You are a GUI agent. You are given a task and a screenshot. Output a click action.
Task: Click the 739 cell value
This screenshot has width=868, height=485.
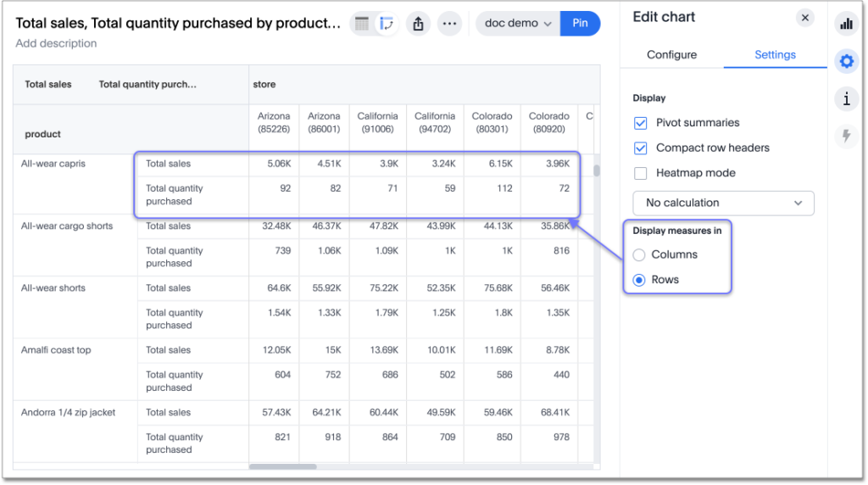pos(283,251)
